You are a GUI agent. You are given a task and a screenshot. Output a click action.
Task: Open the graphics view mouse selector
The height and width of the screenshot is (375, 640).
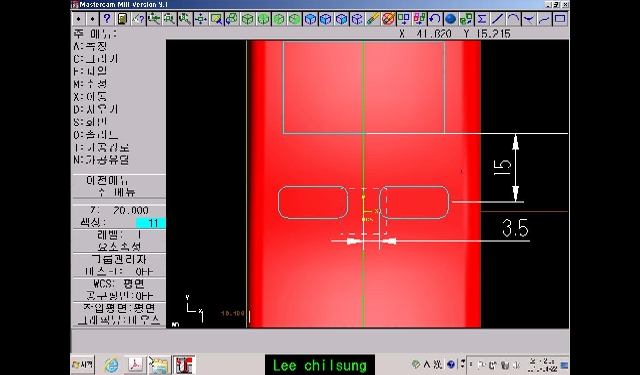[119, 320]
